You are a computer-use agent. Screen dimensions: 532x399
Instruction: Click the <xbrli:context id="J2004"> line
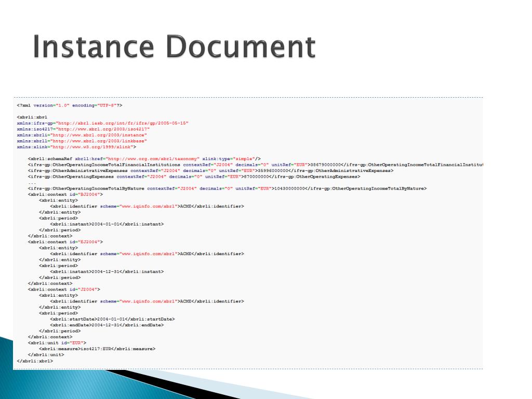64,289
